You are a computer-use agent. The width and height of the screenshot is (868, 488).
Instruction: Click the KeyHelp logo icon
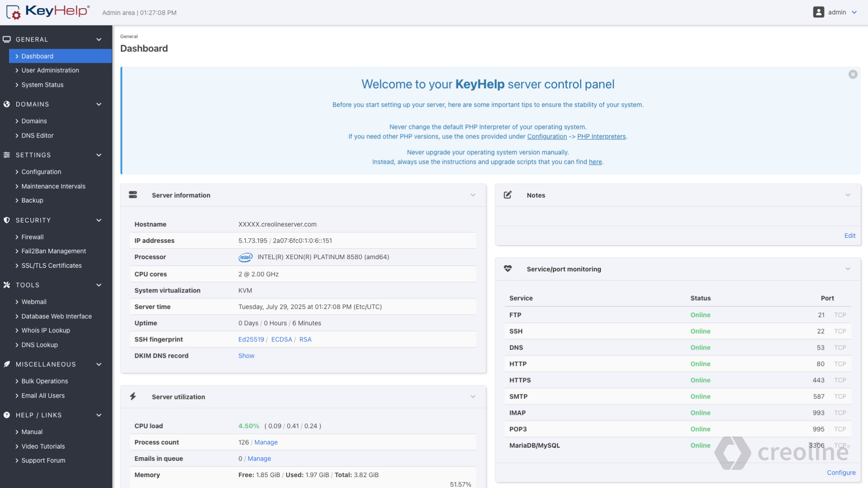tap(14, 12)
